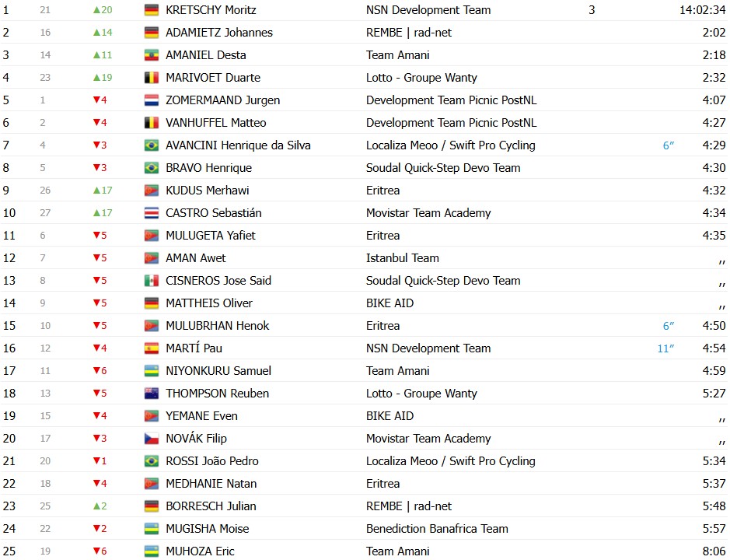
Task: Click the Eritrean flag beside KUDUS Merhawi
Action: [152, 191]
